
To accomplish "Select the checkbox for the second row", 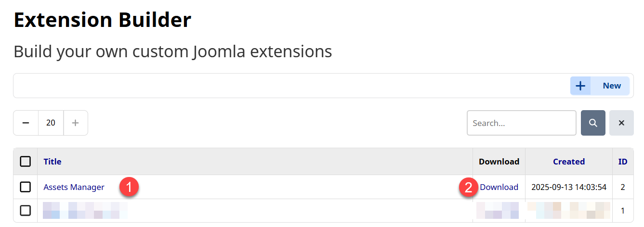I will pyautogui.click(x=26, y=211).
